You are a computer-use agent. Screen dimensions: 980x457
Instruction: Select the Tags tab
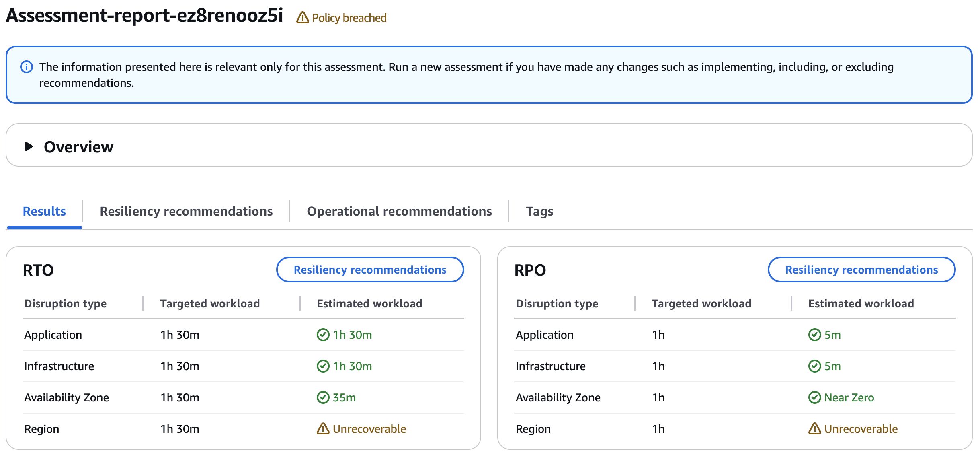pyautogui.click(x=539, y=211)
